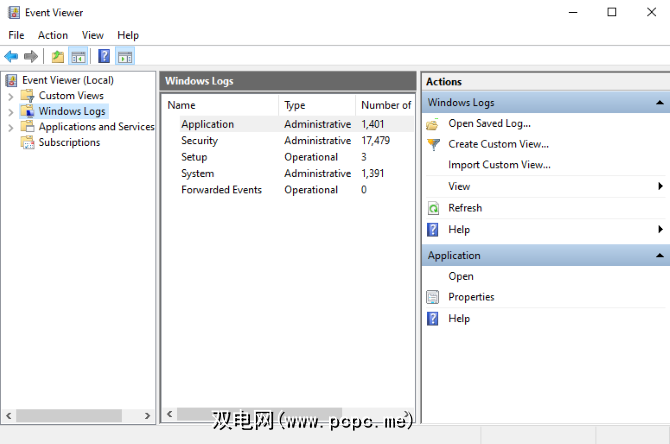Expand the Windows Logs tree node

click(x=11, y=112)
